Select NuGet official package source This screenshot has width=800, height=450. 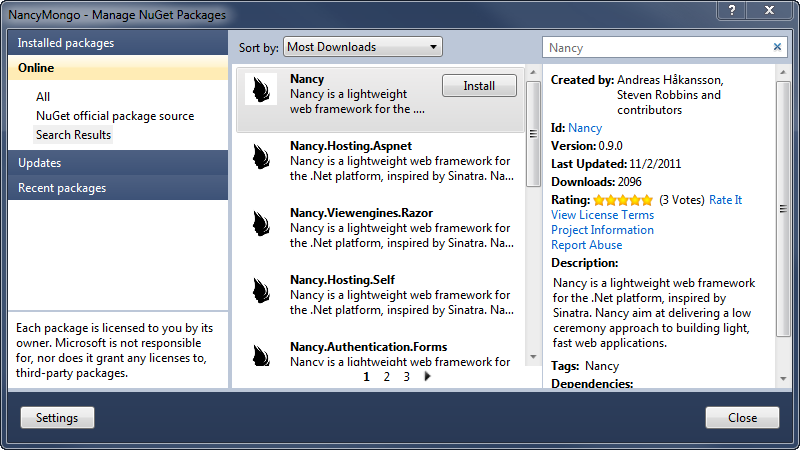(115, 116)
